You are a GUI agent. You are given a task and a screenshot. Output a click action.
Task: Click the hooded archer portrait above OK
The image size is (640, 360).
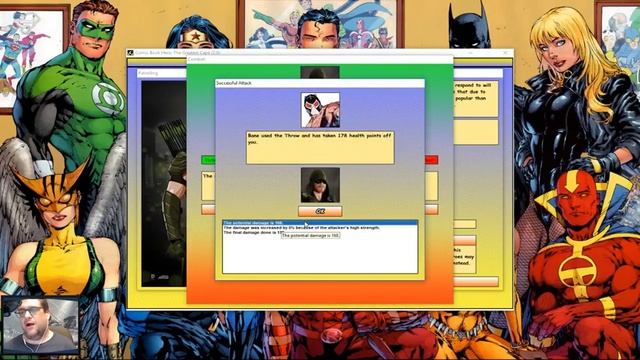320,185
